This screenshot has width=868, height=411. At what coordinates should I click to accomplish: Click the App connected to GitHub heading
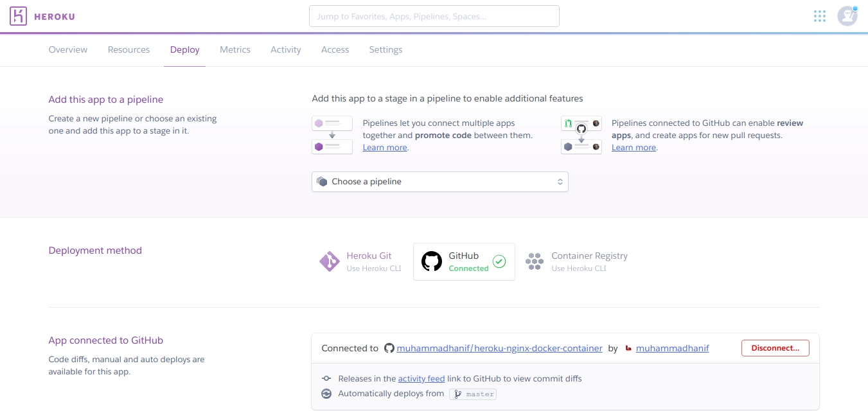point(106,340)
